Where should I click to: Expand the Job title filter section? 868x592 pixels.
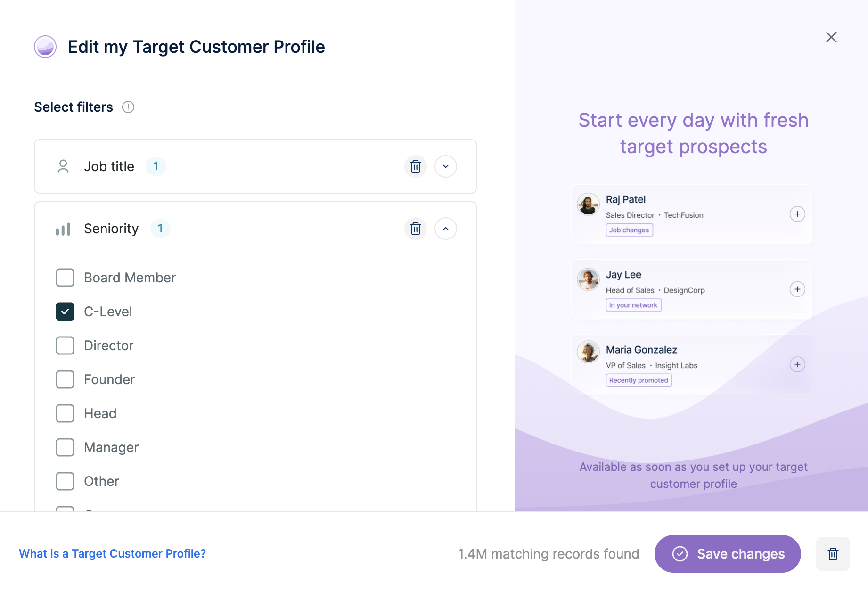(x=445, y=166)
